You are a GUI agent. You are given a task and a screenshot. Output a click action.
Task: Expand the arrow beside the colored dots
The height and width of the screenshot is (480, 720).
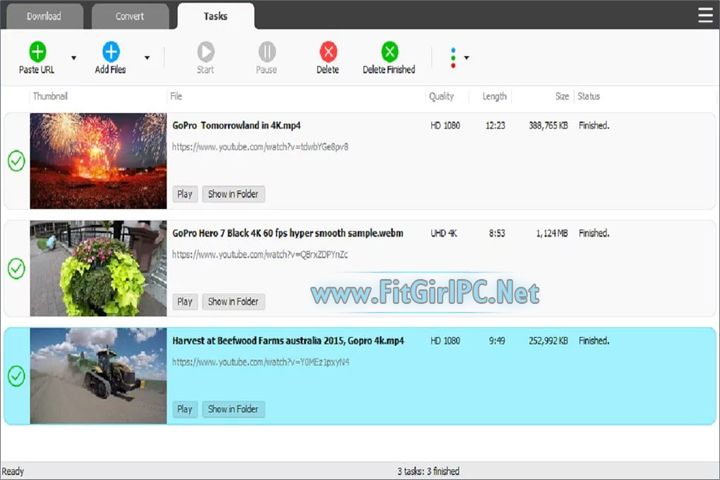click(x=467, y=58)
